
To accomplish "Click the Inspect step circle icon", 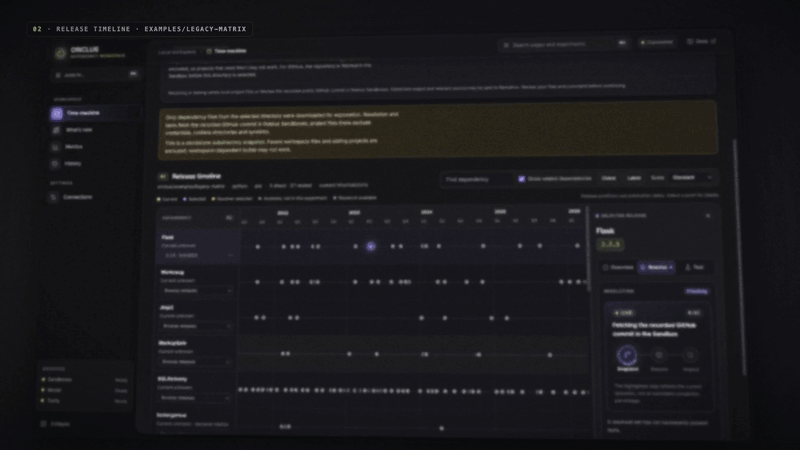I will [690, 355].
